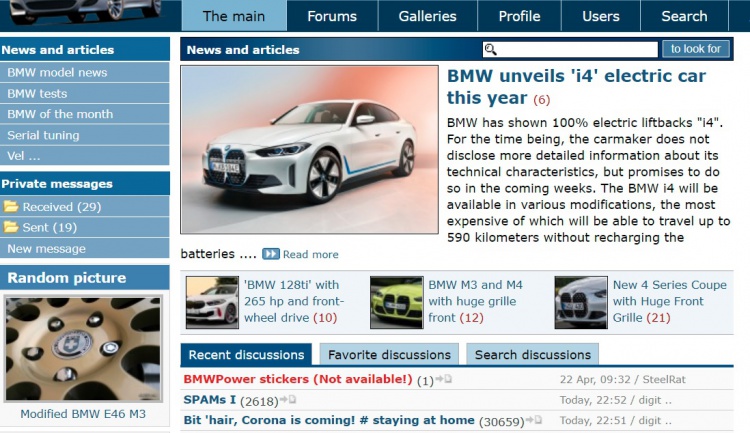Click the i4 article comment count (6)
750x433 pixels.
pos(541,100)
